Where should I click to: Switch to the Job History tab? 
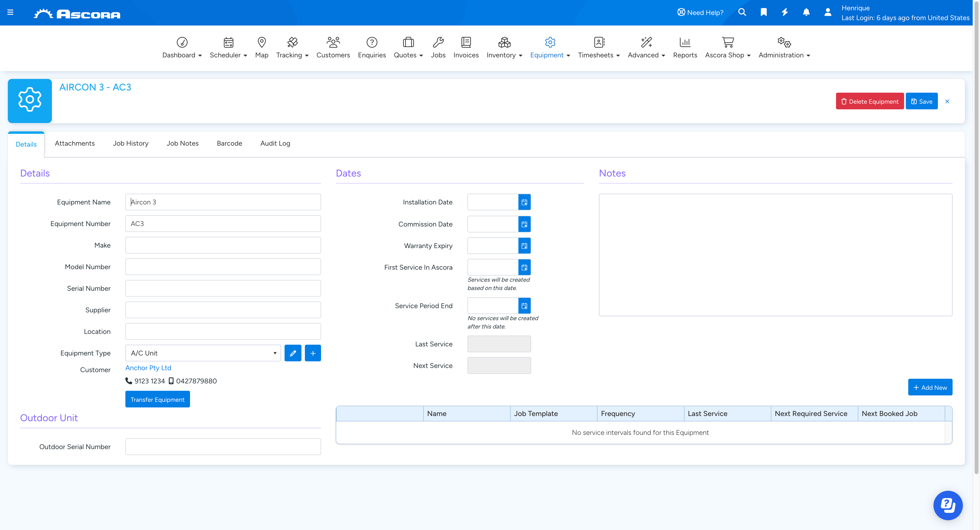[131, 144]
